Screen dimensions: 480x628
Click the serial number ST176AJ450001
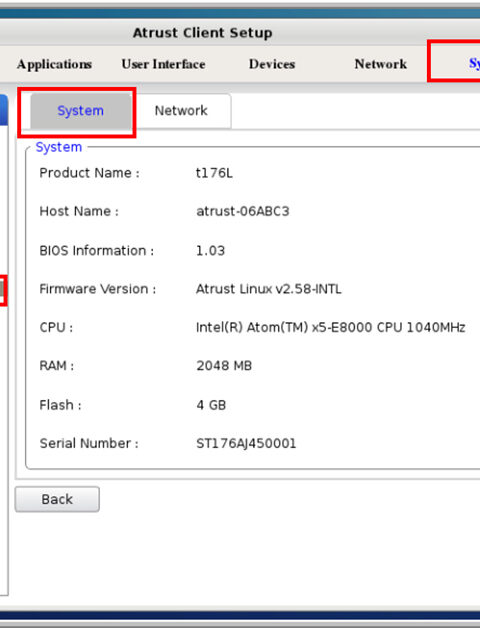(246, 443)
